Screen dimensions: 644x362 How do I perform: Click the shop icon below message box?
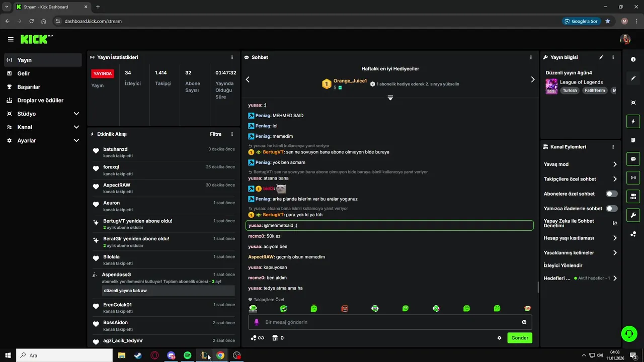278,338
